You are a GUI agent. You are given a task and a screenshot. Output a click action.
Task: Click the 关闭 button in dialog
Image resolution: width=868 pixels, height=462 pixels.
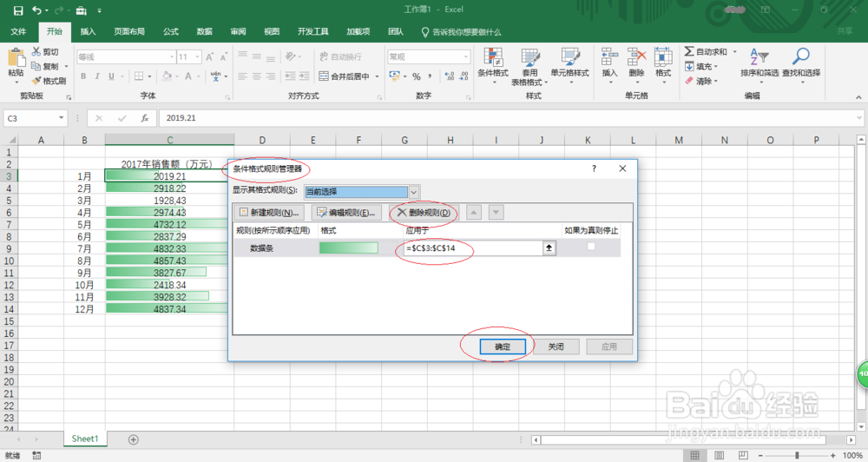556,346
